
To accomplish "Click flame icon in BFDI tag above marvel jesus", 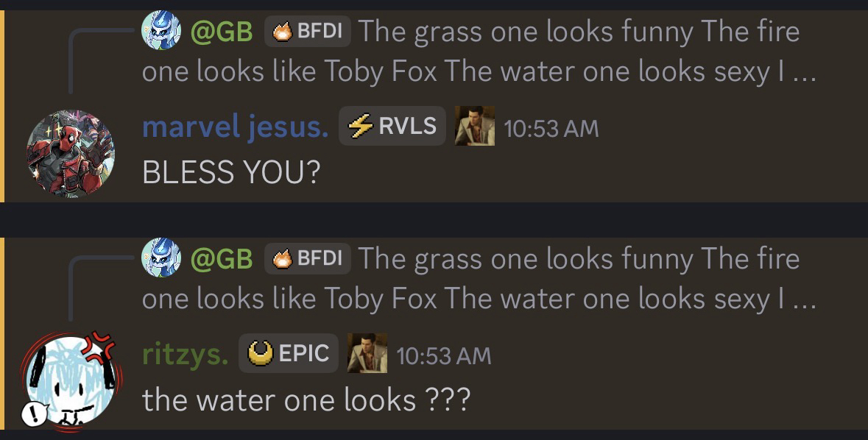I will tap(283, 32).
